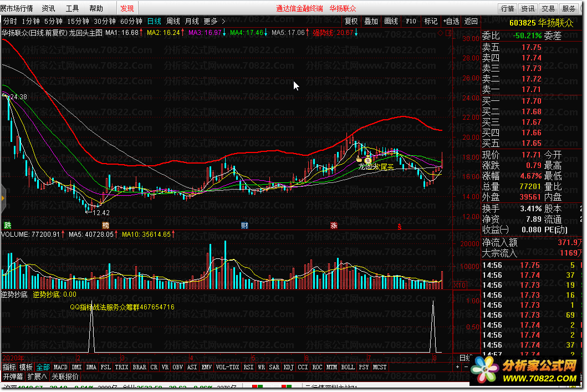
Task: Click the gold coin signal icon on candles
Action: (368, 160)
